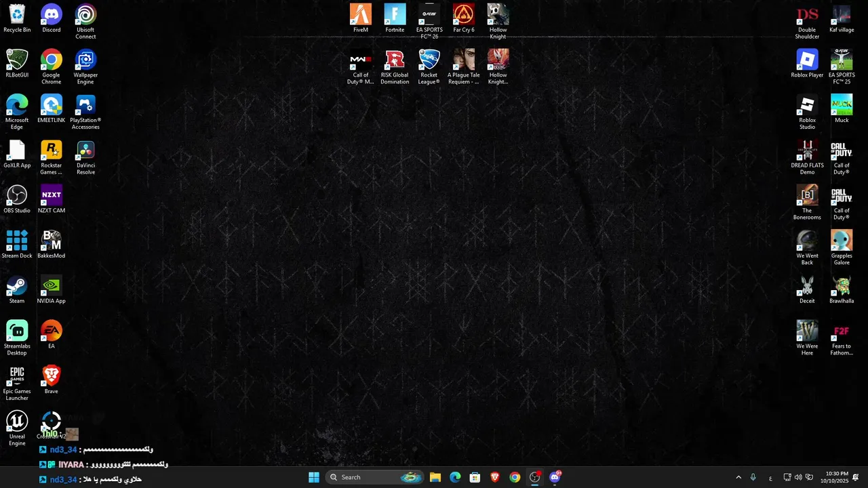Select the OBS Studio desktop shortcut
The image size is (868, 488).
click(x=17, y=199)
